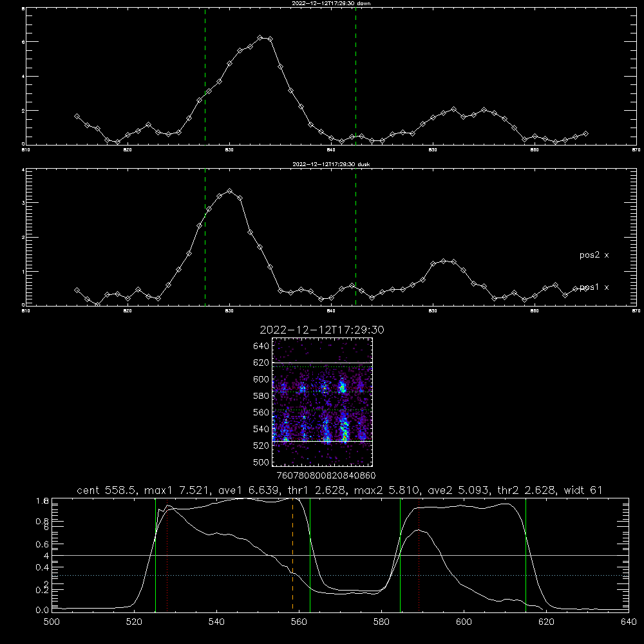644x644 pixels.
Task: Click the solid green line near 615 in bottom plot
Action: (x=526, y=554)
